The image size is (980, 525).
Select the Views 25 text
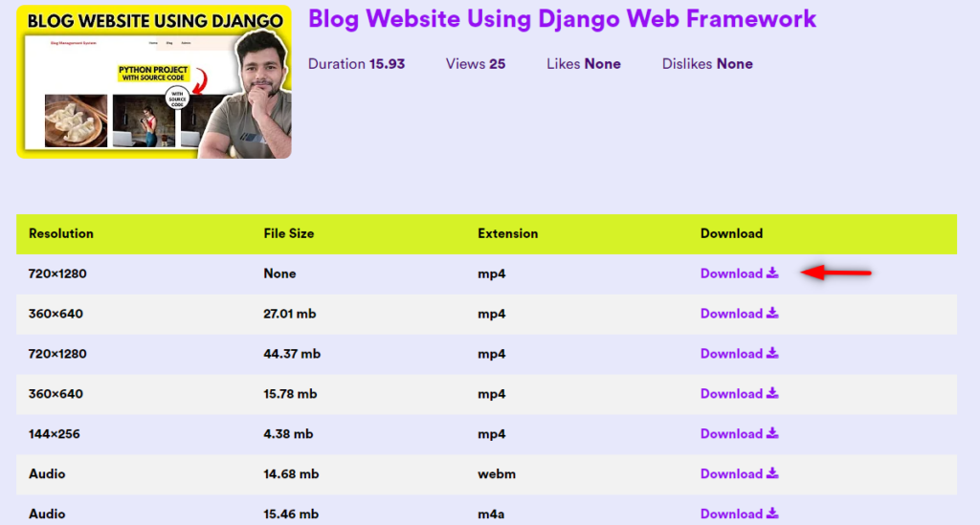476,64
